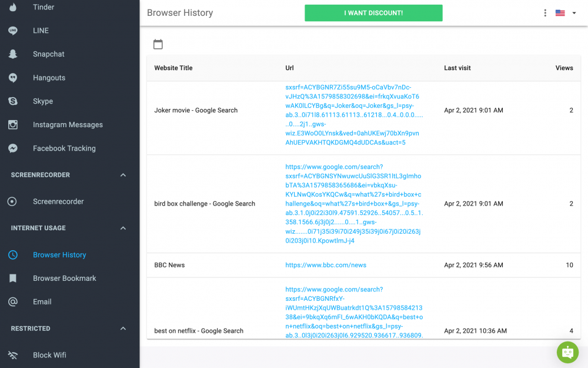Screen dimensions: 588x368
Task: Click the LINE chat bubble icon
Action: tap(13, 31)
